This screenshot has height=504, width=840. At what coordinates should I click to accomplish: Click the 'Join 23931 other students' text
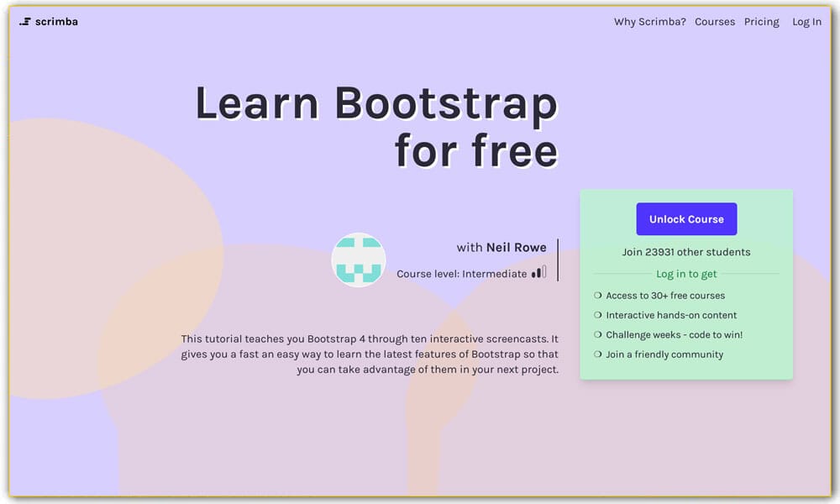[686, 251]
